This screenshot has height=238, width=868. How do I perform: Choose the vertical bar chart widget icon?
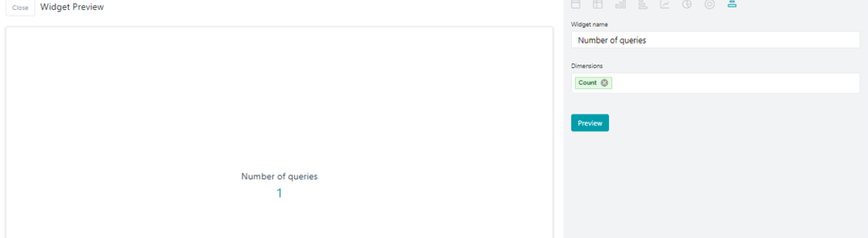[620, 4]
